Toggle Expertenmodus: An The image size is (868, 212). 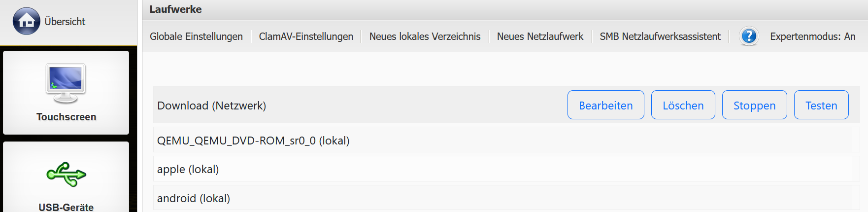point(812,36)
